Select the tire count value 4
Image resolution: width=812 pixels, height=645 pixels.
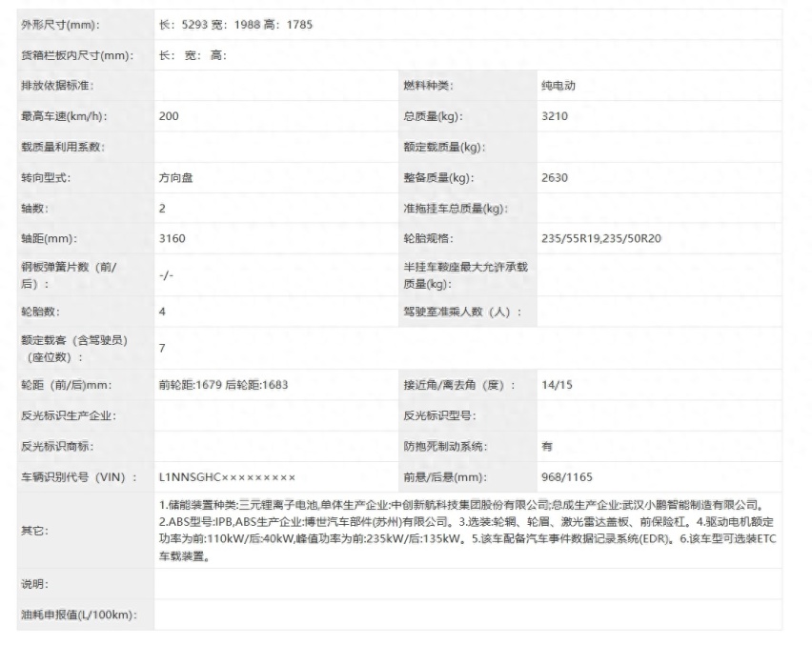(162, 312)
